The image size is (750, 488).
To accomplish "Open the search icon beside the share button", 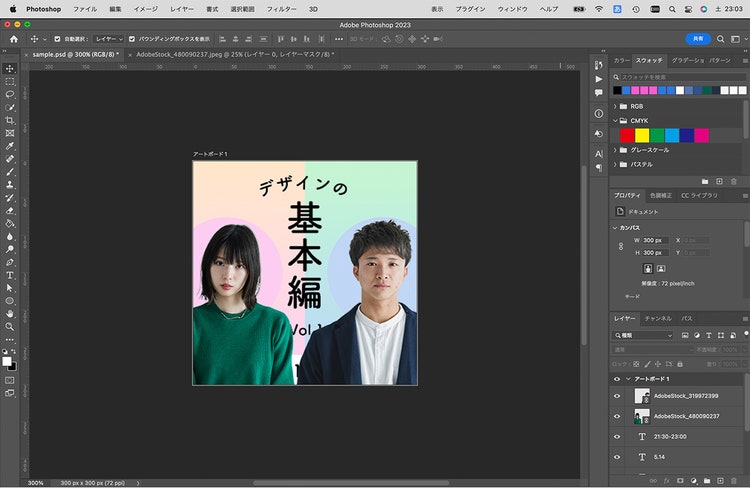I will pyautogui.click(x=720, y=39).
